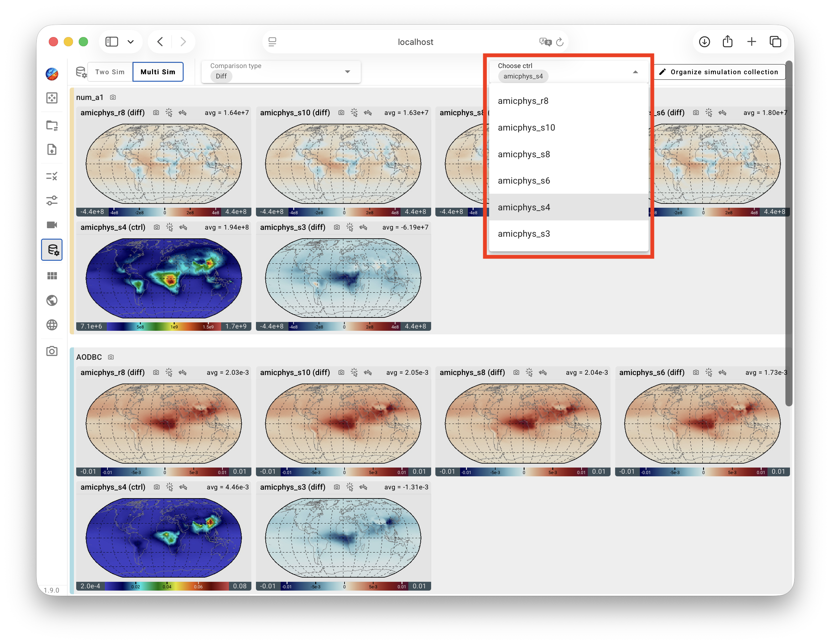The width and height of the screenshot is (831, 644).
Task: Click link icon on num_a1 amicphys_s10 (diff)
Action: pos(368,113)
